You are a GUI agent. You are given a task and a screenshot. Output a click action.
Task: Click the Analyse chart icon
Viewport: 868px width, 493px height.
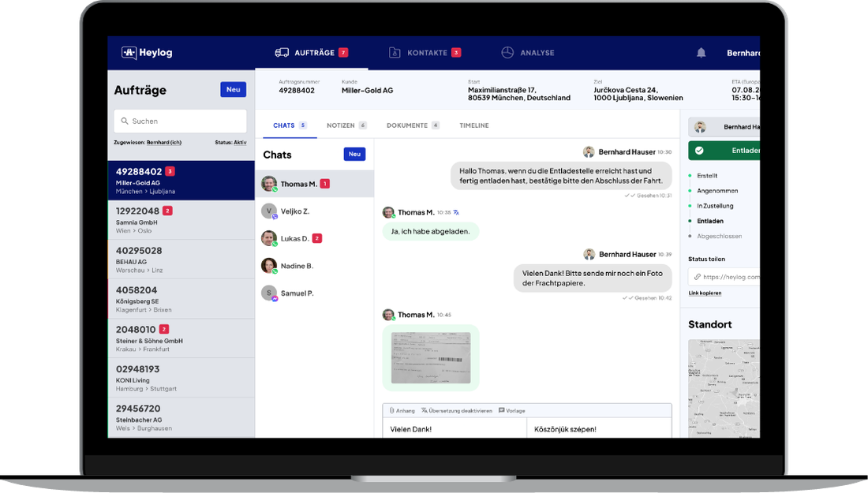pos(507,53)
